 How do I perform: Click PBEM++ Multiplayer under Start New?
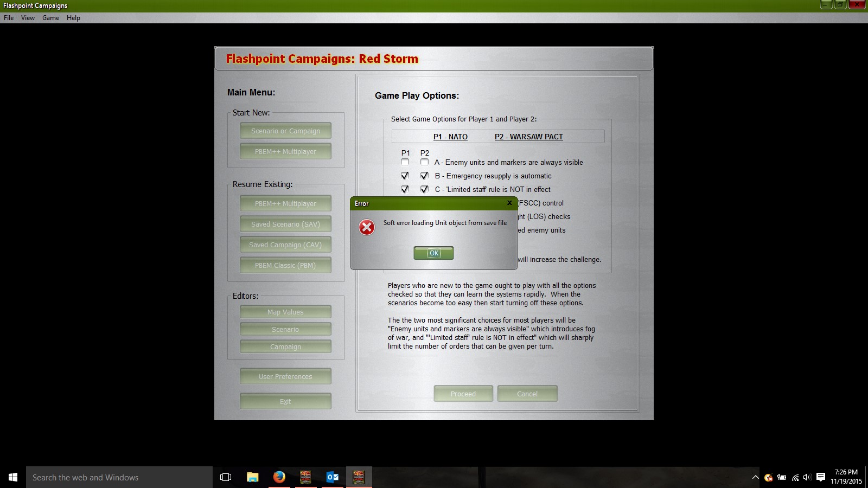point(285,151)
